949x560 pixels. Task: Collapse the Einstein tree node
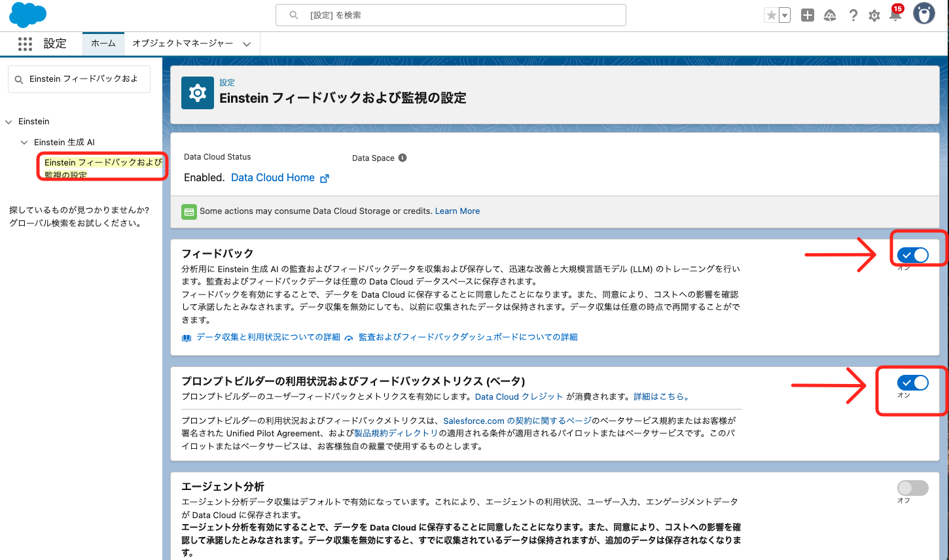coord(9,122)
